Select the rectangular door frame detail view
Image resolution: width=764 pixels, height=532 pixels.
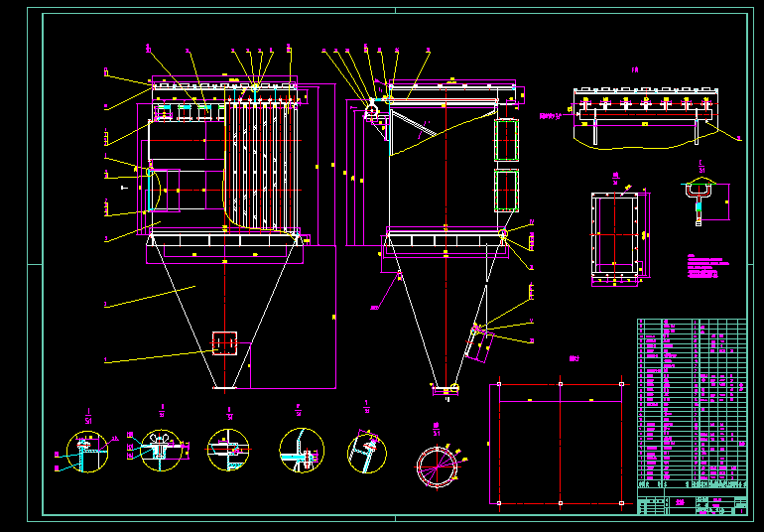(x=615, y=235)
